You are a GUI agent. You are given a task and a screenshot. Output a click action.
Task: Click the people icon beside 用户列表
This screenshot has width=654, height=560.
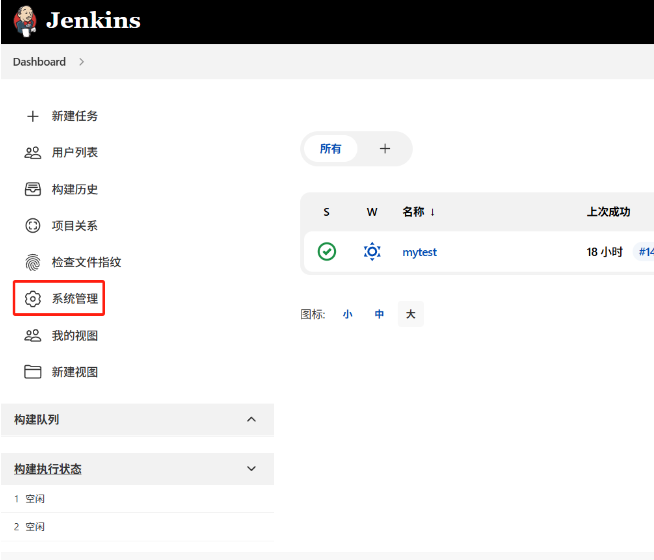[x=33, y=153]
